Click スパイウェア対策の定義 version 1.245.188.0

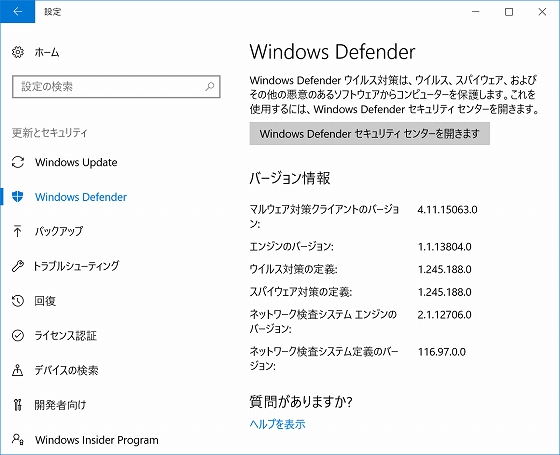pos(445,292)
